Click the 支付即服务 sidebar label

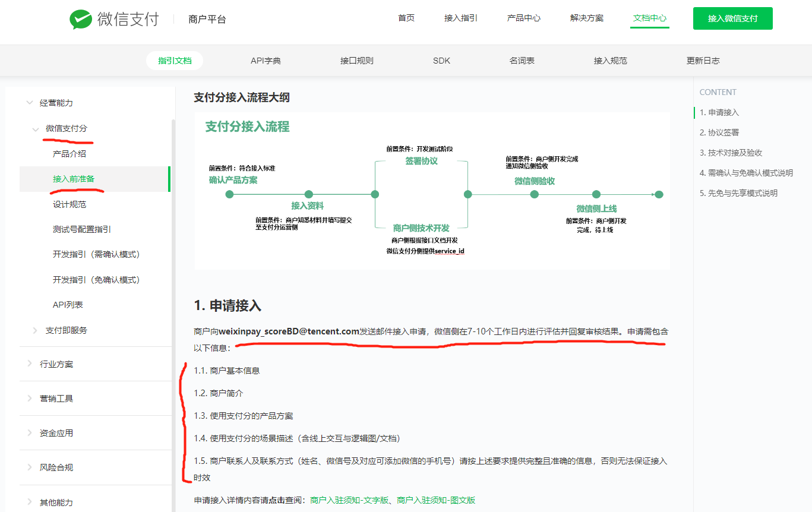(67, 330)
